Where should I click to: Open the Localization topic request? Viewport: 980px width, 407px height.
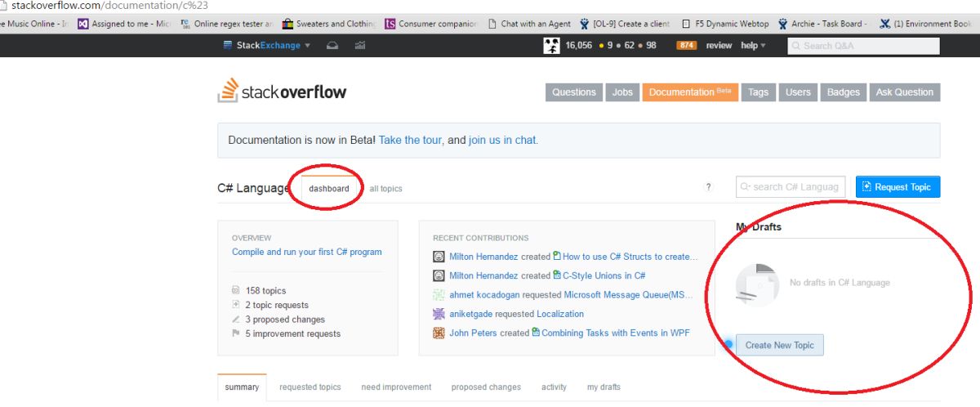click(x=560, y=314)
